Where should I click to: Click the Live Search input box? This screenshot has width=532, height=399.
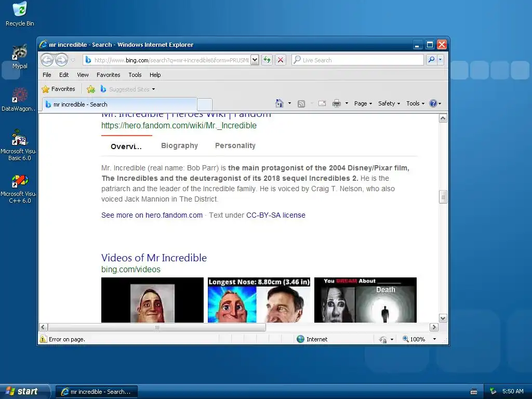coord(357,60)
